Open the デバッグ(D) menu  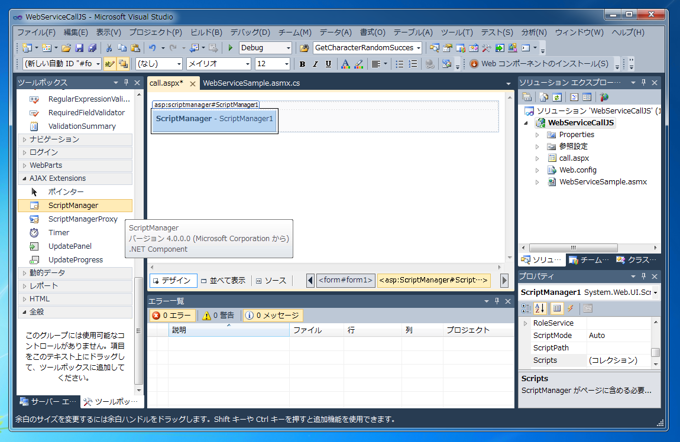(x=250, y=33)
